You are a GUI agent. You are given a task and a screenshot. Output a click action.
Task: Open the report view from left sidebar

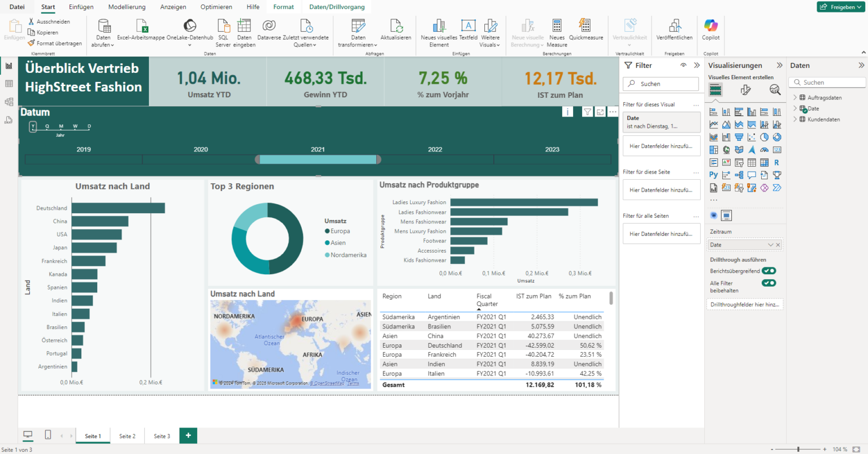pyautogui.click(x=8, y=66)
